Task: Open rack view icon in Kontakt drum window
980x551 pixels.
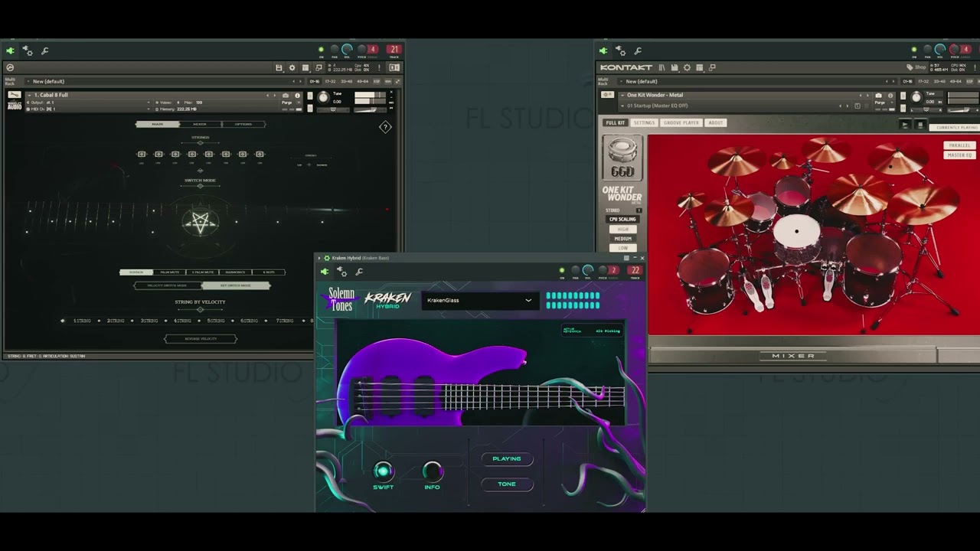Action: pos(699,67)
